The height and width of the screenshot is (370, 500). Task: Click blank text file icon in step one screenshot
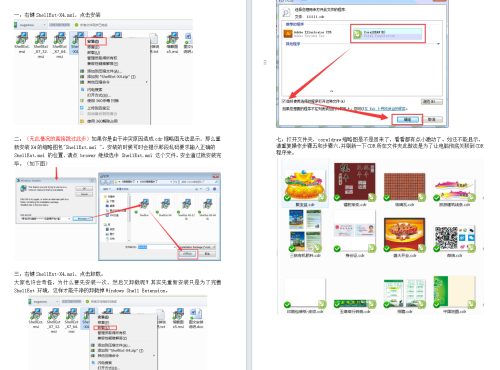pos(154,39)
